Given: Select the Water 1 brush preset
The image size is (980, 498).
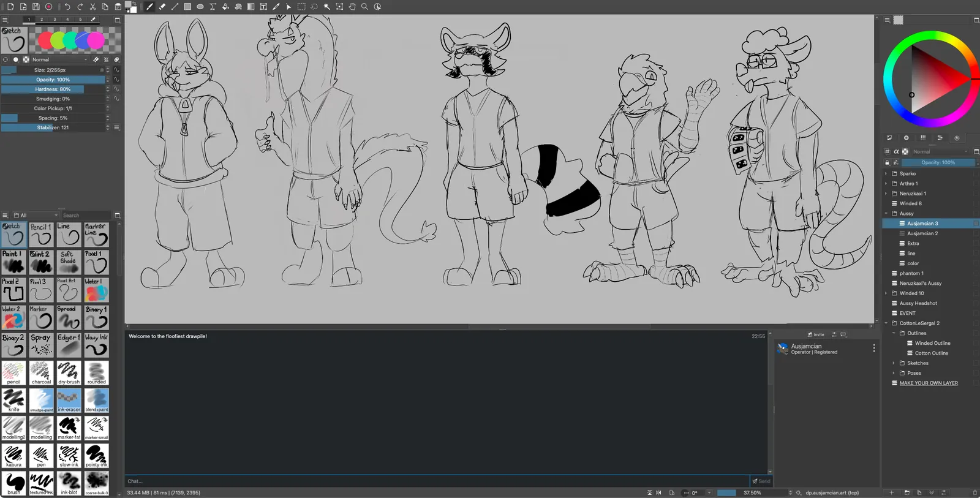Looking at the screenshot, I should 96,290.
